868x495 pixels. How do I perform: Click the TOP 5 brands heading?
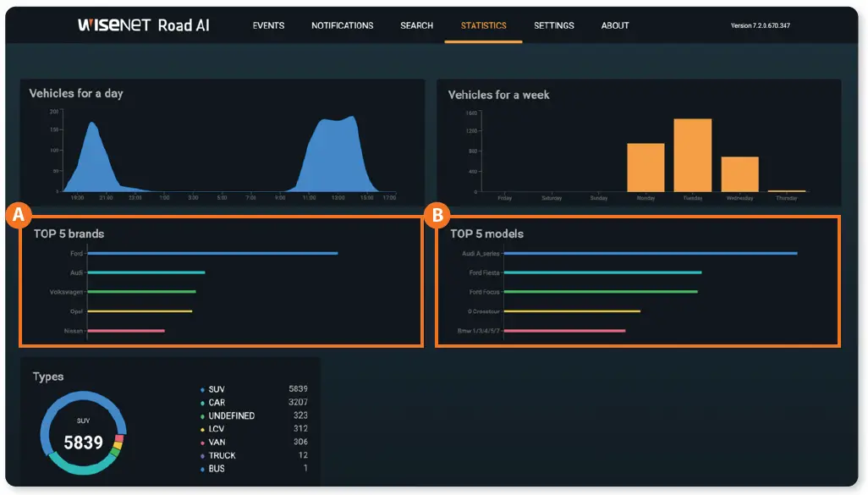(69, 234)
